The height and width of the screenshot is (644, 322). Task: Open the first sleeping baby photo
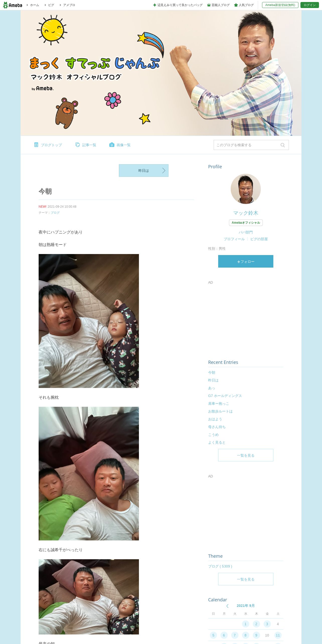(x=89, y=321)
